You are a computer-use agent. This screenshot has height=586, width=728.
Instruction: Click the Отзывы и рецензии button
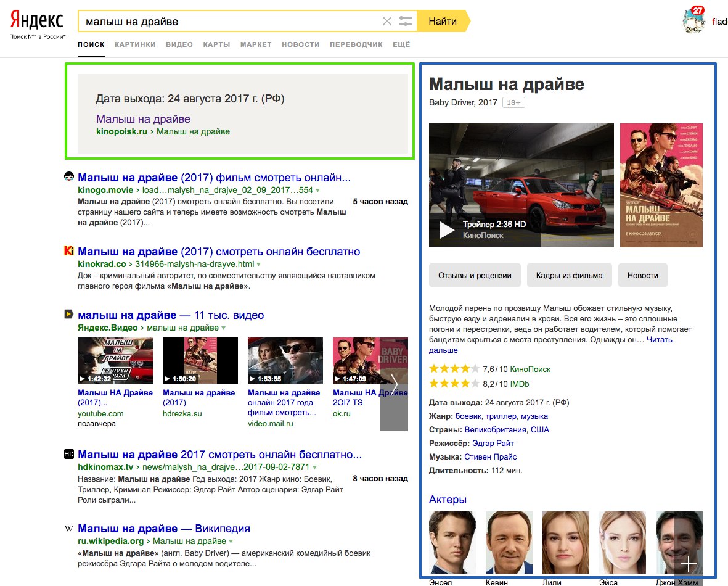(475, 275)
